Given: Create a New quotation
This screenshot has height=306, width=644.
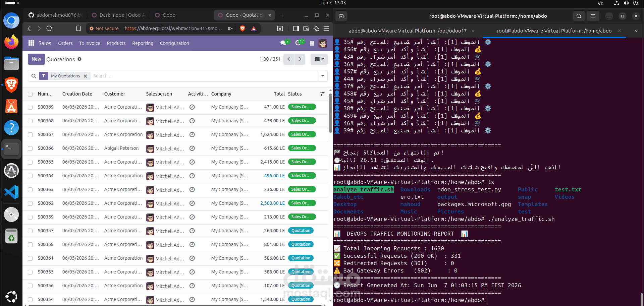Looking at the screenshot, I should [x=36, y=59].
